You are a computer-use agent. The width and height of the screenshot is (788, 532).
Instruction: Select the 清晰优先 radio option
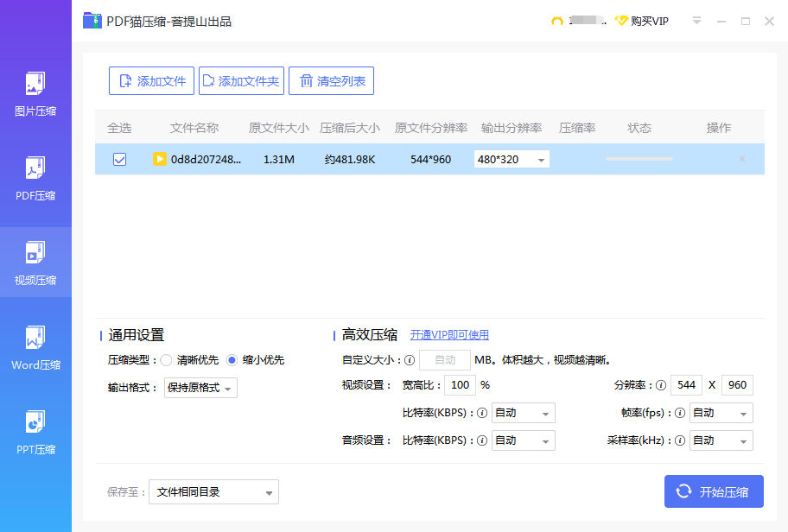point(166,360)
